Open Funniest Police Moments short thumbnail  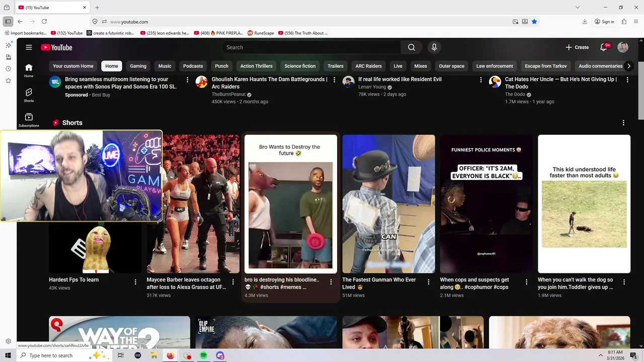(x=486, y=204)
